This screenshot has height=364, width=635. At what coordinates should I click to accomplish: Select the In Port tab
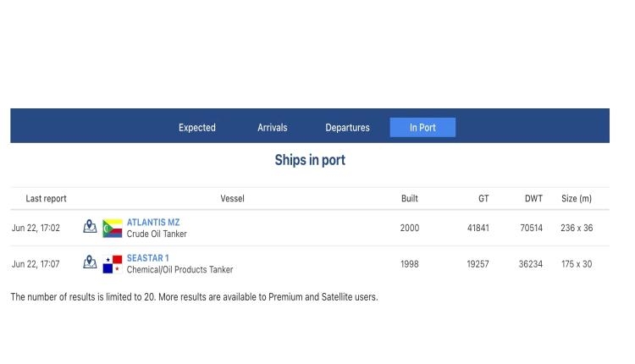pyautogui.click(x=422, y=128)
